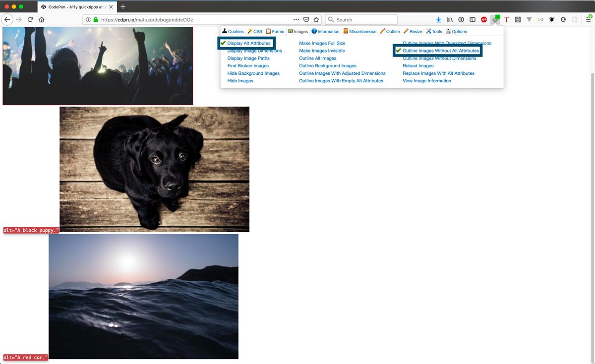Open the Library menu

tap(450, 20)
